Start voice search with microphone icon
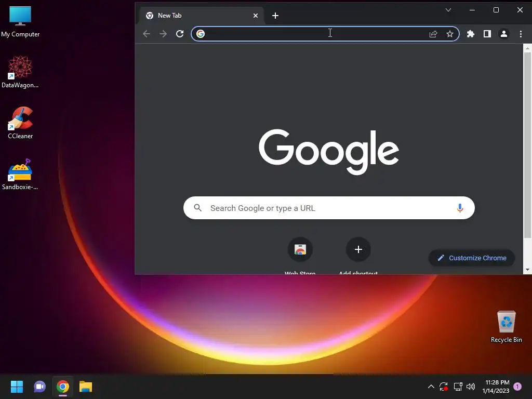Screen dimensions: 532x399 pos(460,208)
